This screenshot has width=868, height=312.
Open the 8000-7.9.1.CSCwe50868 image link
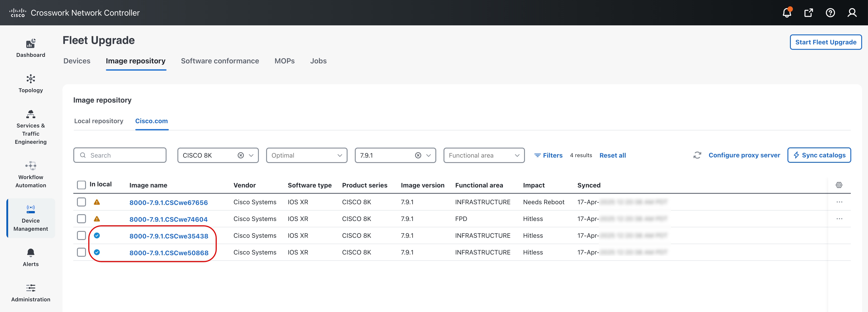169,252
